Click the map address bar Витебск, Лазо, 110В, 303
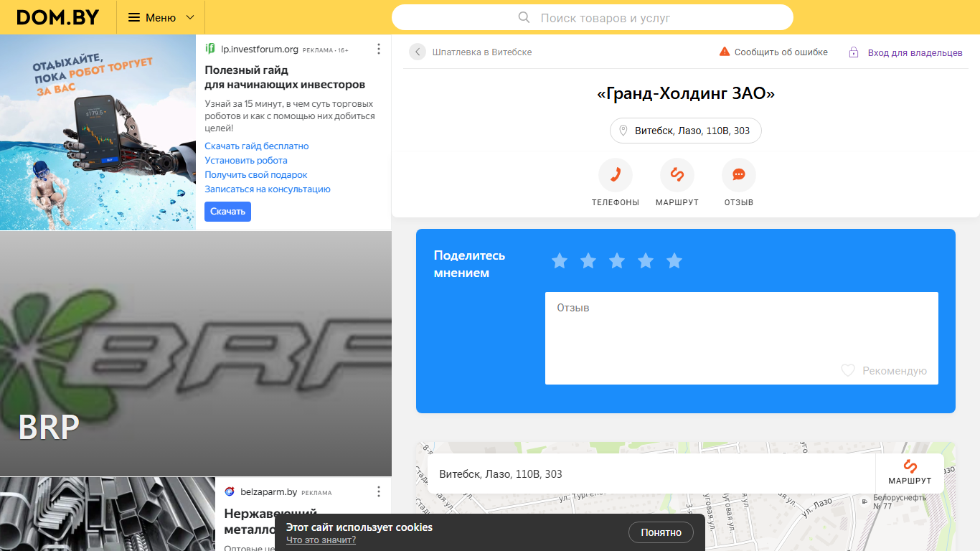Image resolution: width=980 pixels, height=551 pixels. (651, 474)
